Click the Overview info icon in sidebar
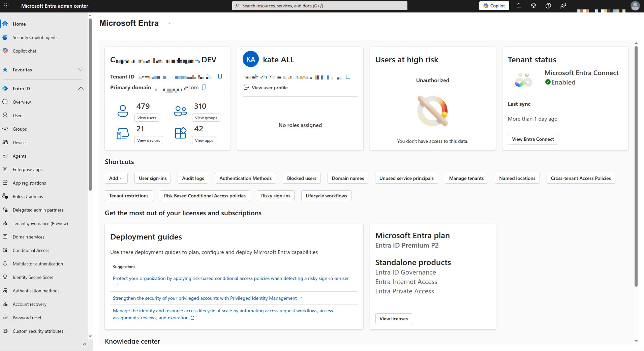644x351 pixels. tap(5, 102)
